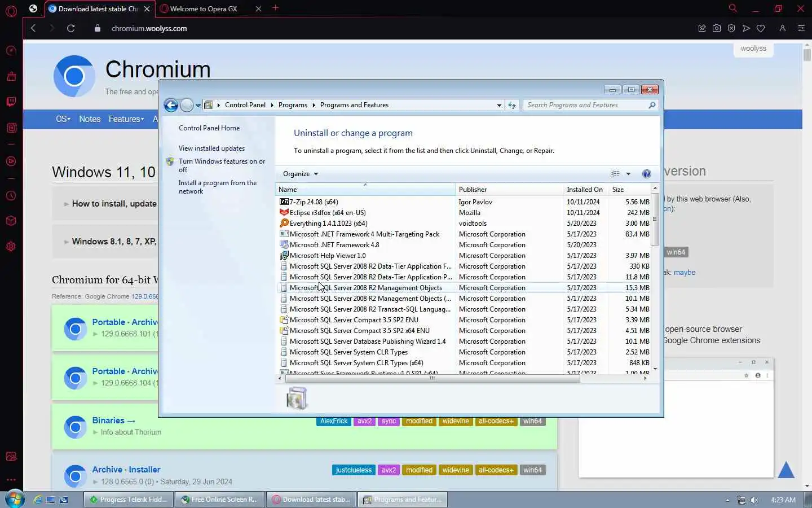The width and height of the screenshot is (812, 508).
Task: Click the heart bookmark icon
Action: coord(761,28)
